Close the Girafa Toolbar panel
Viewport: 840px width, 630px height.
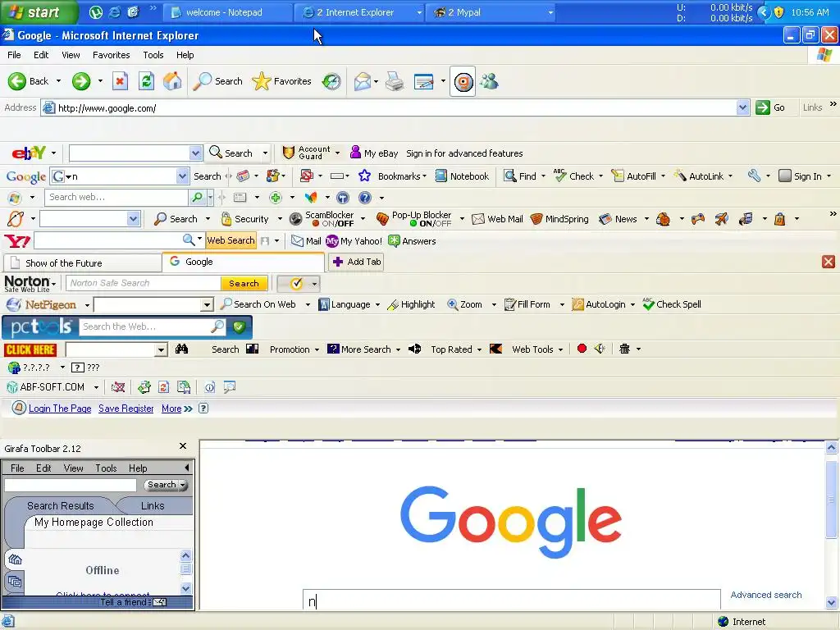click(x=183, y=446)
